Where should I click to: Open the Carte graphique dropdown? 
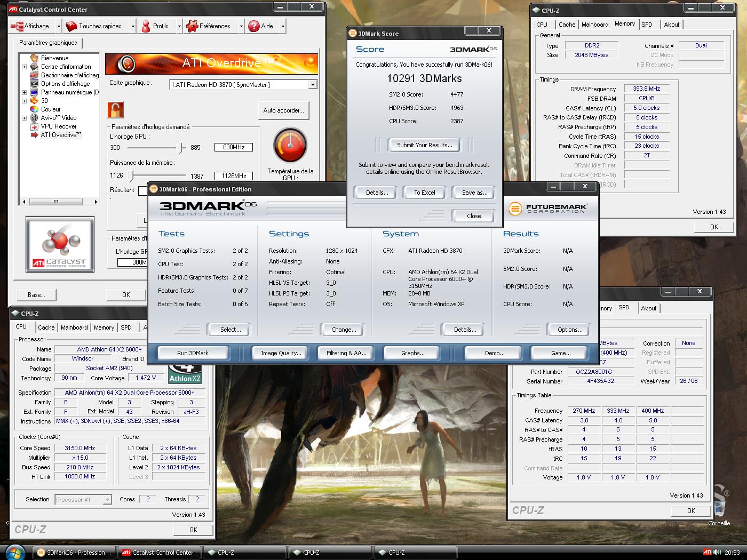[x=313, y=85]
